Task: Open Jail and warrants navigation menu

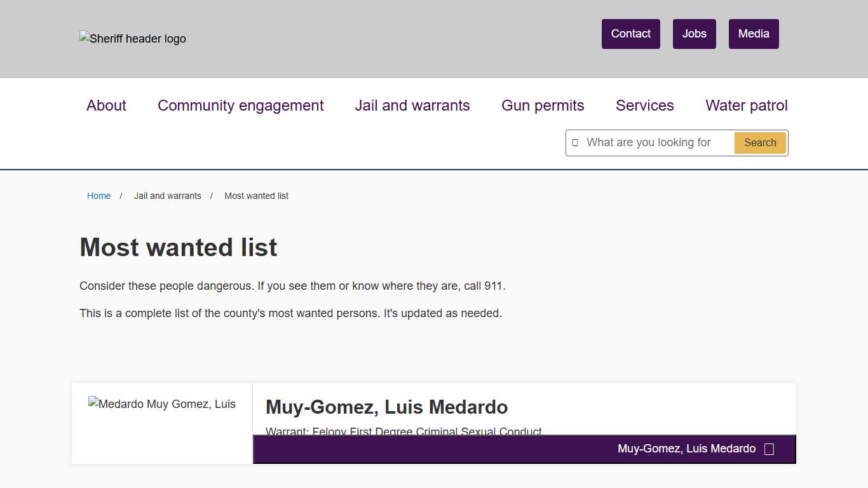Action: [412, 105]
